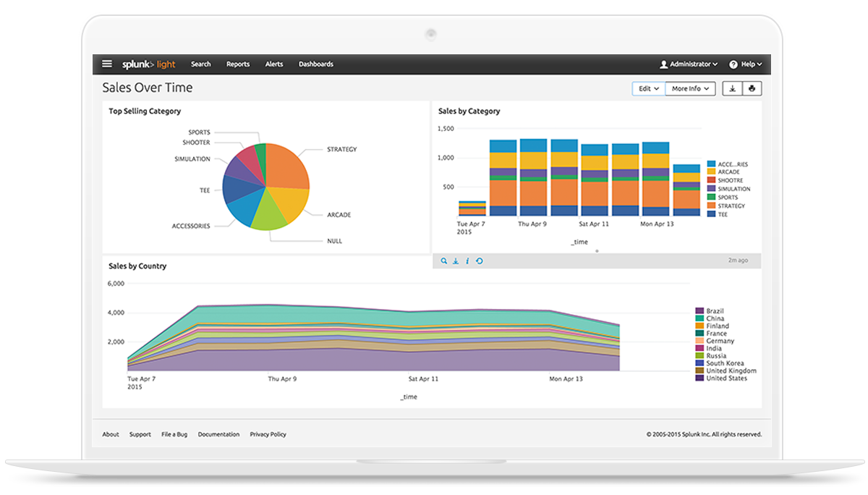
Task: Click the File a Bug link
Action: 174,434
